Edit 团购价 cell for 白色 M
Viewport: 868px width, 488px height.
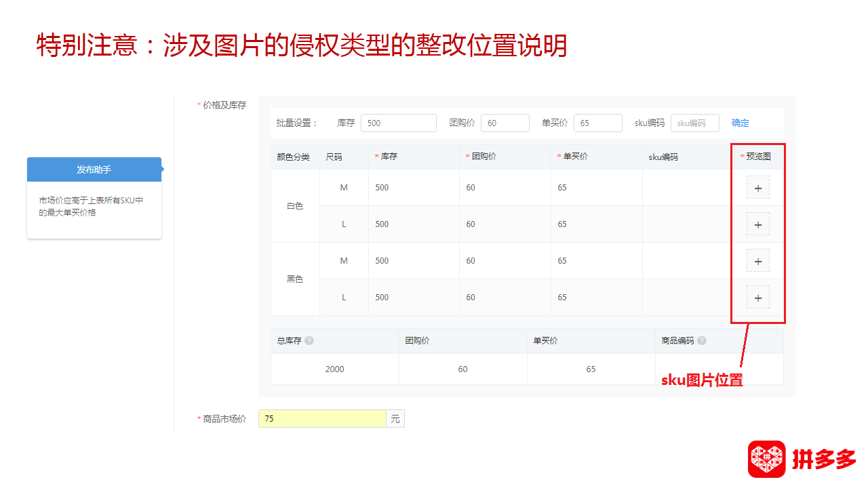(505, 188)
